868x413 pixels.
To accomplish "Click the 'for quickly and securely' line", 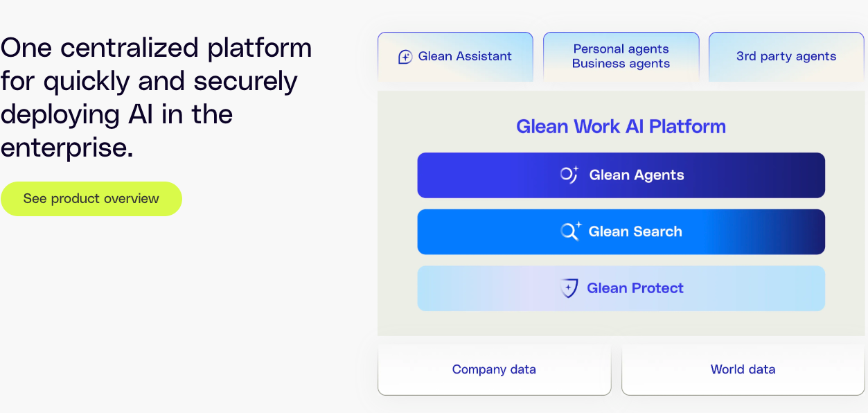I will [x=149, y=81].
